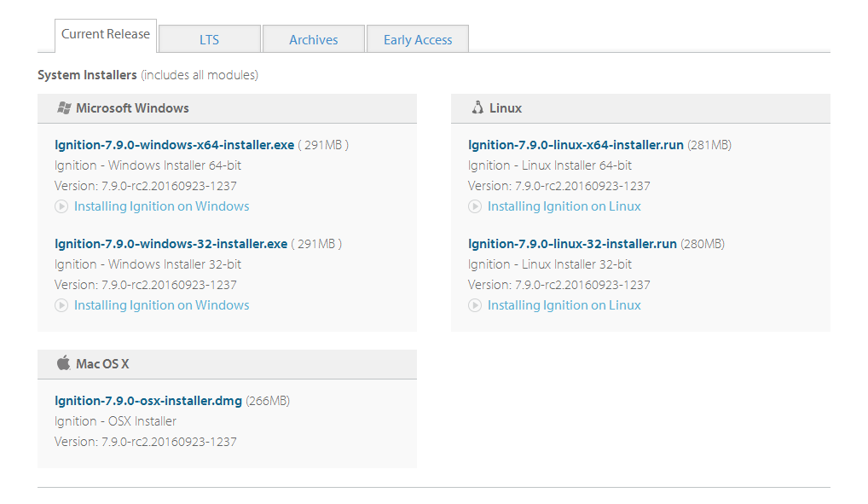This screenshot has height=504, width=868.
Task: Go to the Early Access tab
Action: click(x=418, y=40)
